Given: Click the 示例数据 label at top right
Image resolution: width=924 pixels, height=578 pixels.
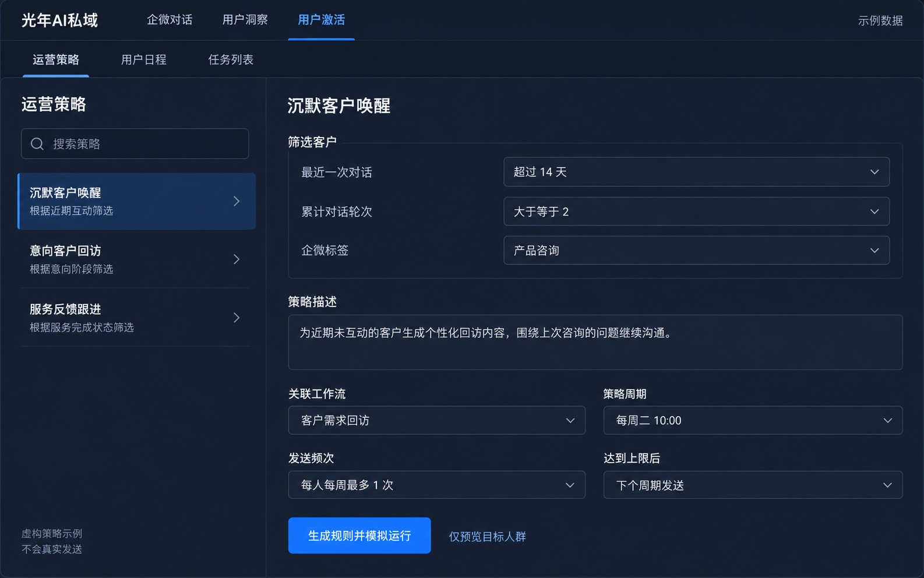Looking at the screenshot, I should pos(880,20).
